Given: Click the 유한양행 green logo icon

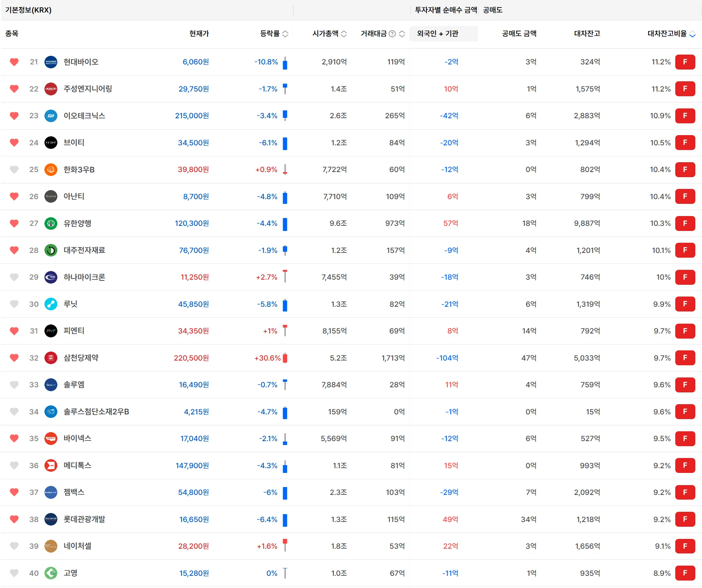Looking at the screenshot, I should [51, 223].
